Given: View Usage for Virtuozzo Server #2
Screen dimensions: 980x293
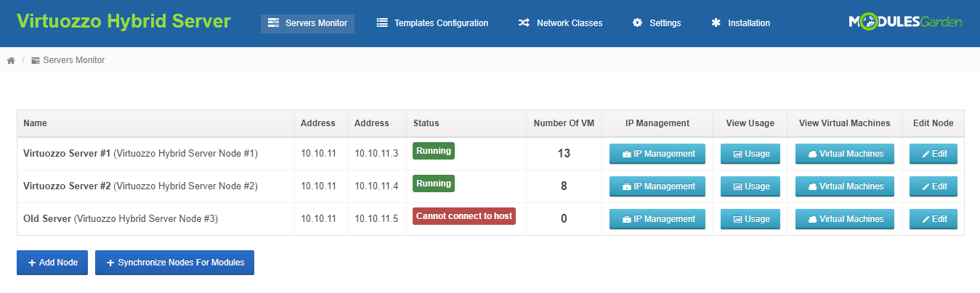Looking at the screenshot, I should click(x=750, y=186).
